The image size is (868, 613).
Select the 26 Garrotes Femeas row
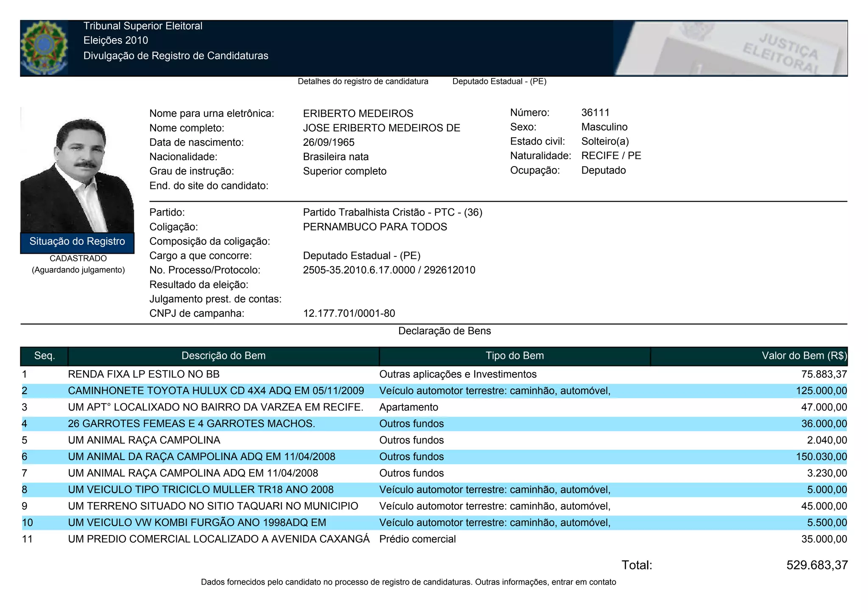[191, 424]
